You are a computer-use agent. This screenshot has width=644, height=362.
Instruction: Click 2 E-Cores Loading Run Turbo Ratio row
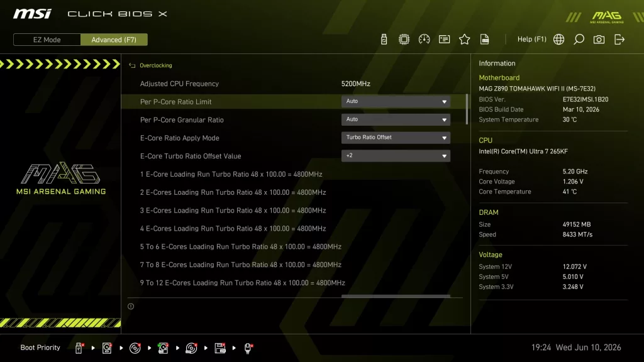[x=233, y=192]
